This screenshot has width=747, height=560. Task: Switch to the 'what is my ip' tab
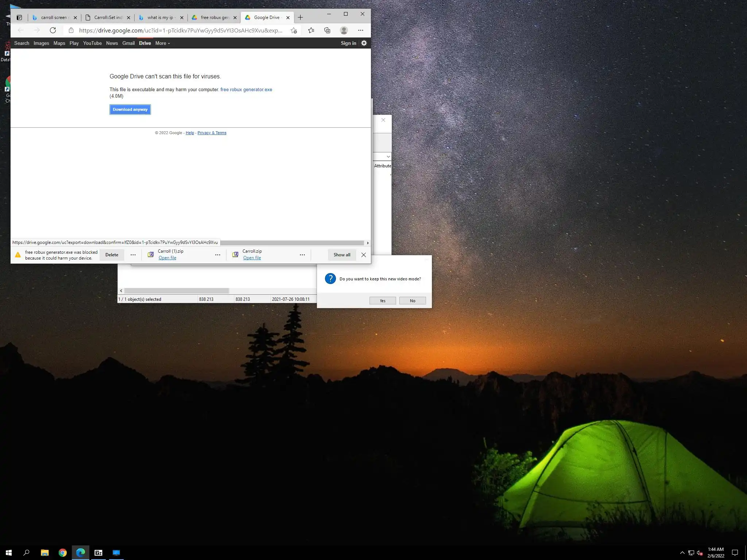pyautogui.click(x=160, y=17)
